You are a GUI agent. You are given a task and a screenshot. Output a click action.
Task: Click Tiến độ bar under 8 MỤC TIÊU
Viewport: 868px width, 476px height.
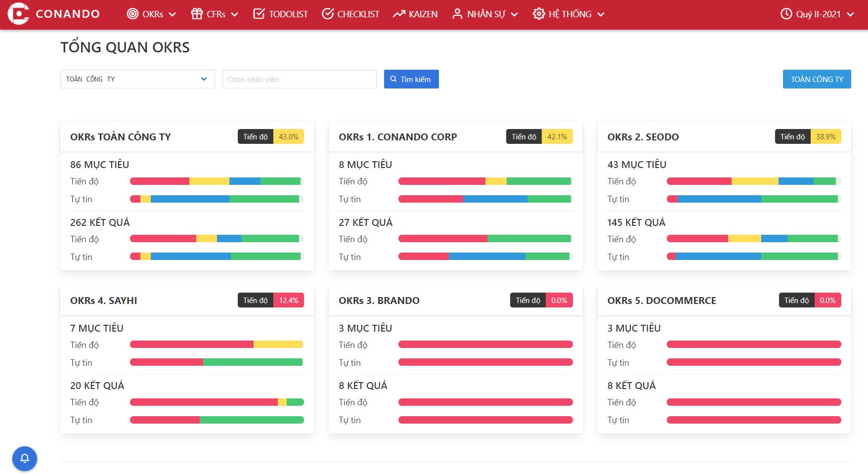click(x=485, y=181)
